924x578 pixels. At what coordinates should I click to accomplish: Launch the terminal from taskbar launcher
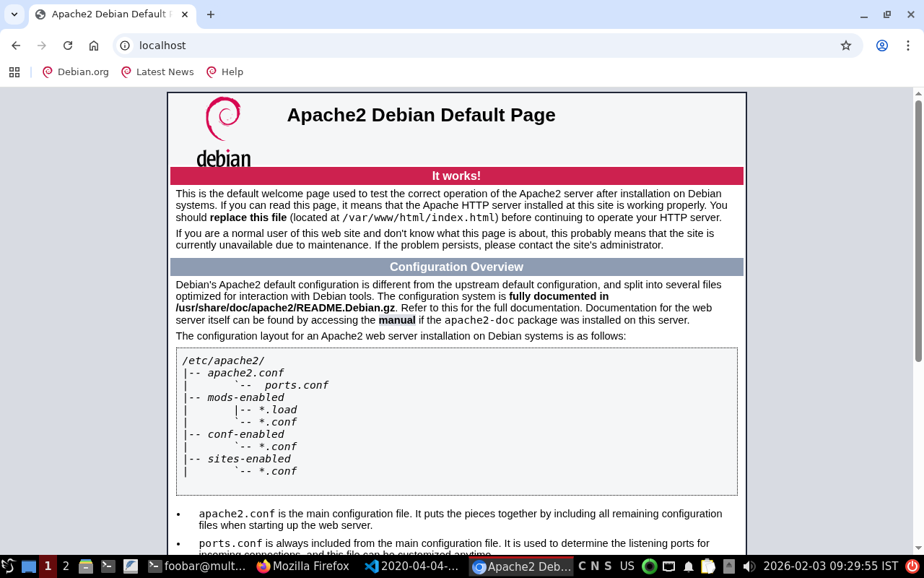tap(108, 566)
